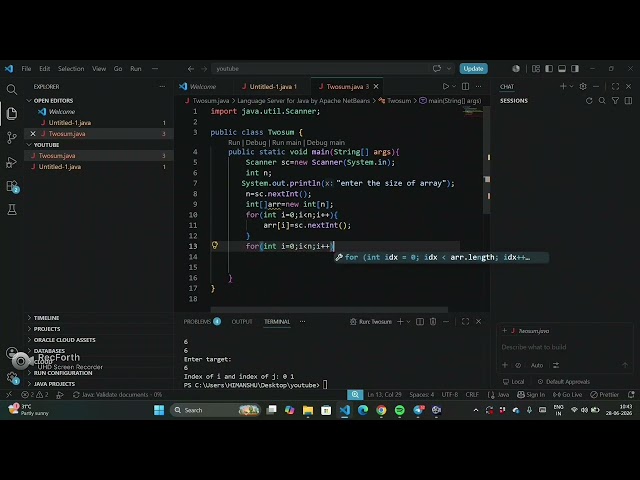Click Debug main code lens
640x480 pixels.
tap(326, 142)
